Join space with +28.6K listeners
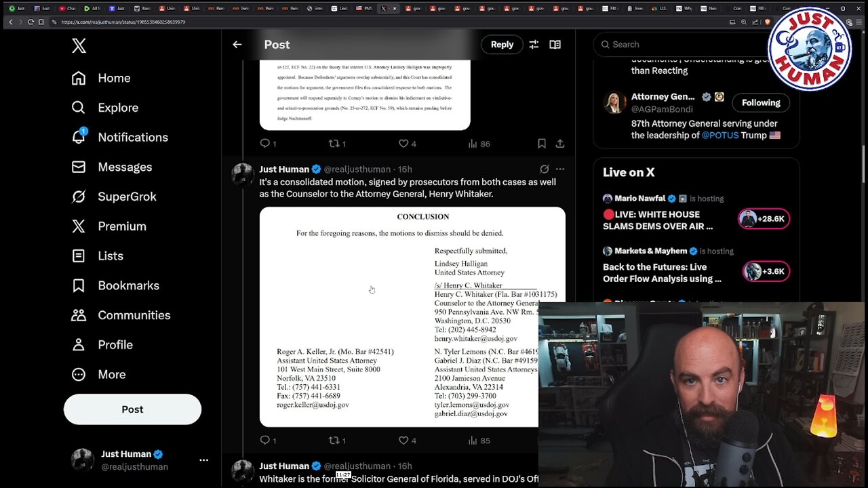Screen dimensions: 868x488 [764, 219]
